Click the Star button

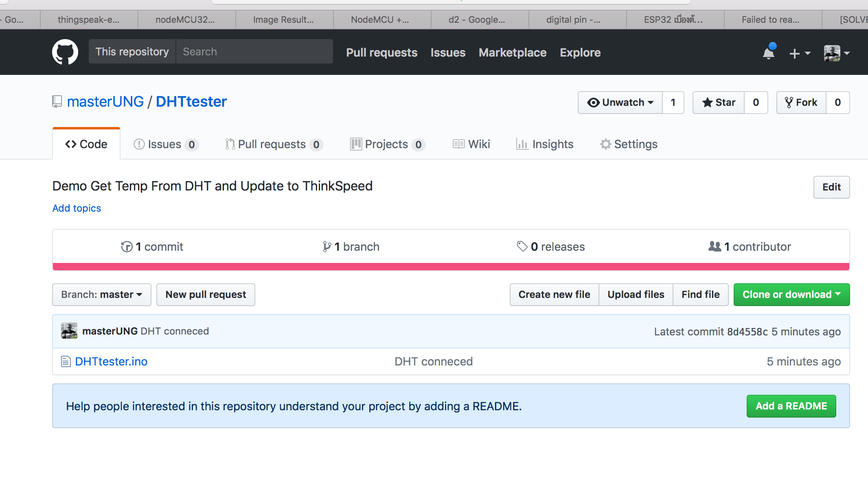719,103
